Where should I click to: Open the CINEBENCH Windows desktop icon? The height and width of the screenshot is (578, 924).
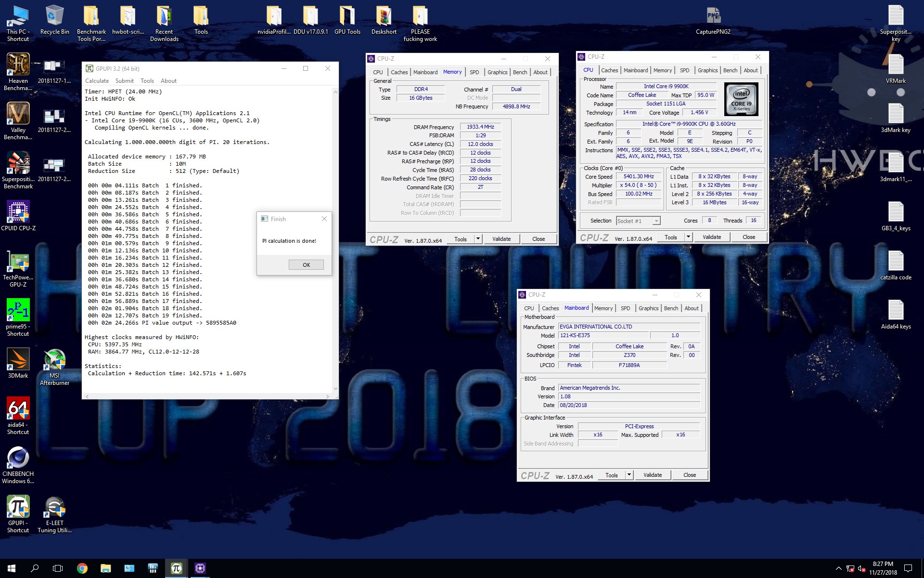(18, 465)
